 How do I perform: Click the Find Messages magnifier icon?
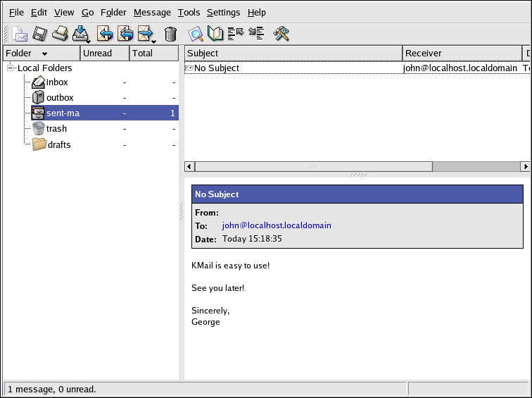pos(196,34)
